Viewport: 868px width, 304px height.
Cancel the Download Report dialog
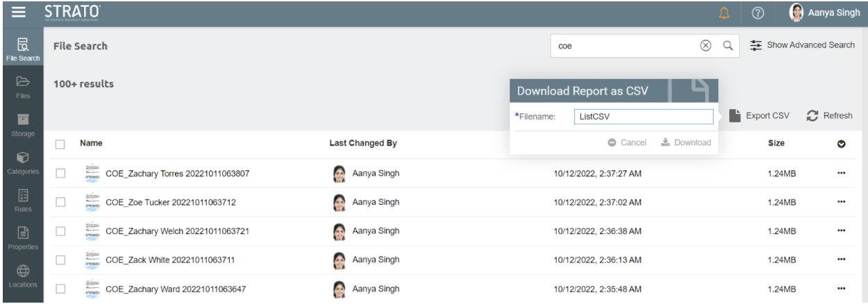628,142
